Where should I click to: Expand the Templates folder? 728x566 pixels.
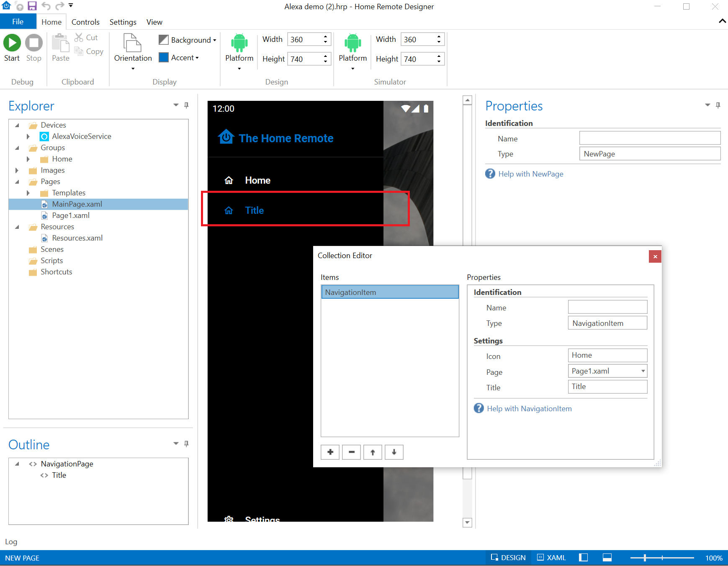pyautogui.click(x=28, y=193)
